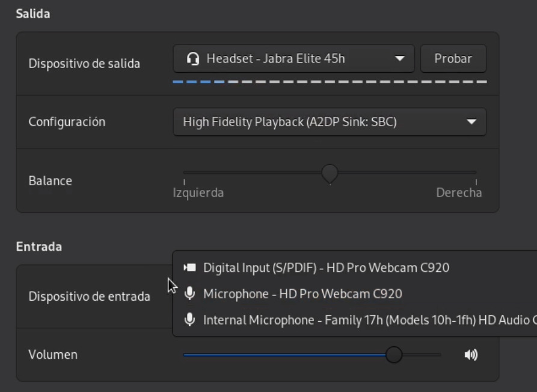Screen dimensions: 537x392
Task: Click the Volumen label
Action: (x=53, y=355)
